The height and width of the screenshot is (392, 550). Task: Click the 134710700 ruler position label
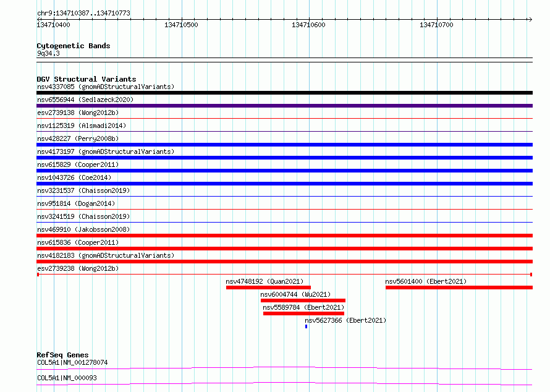point(436,25)
